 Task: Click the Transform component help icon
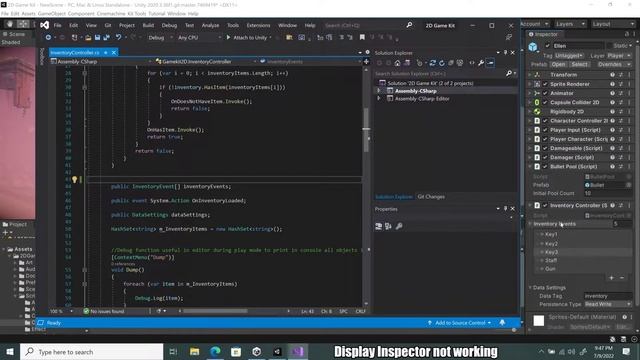tap(612, 75)
